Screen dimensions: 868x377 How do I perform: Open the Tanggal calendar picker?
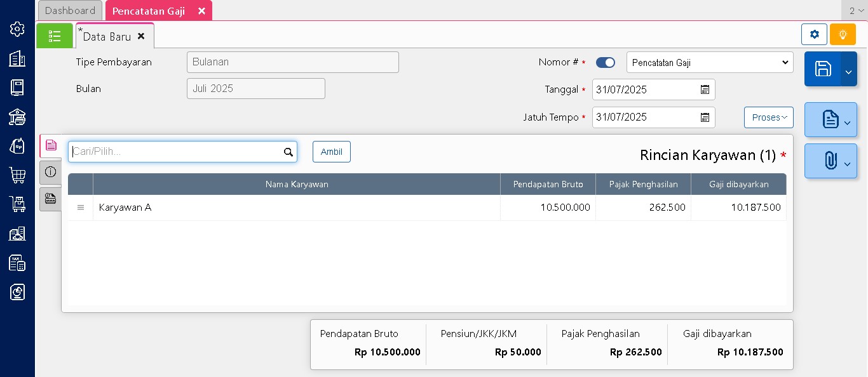coord(705,89)
